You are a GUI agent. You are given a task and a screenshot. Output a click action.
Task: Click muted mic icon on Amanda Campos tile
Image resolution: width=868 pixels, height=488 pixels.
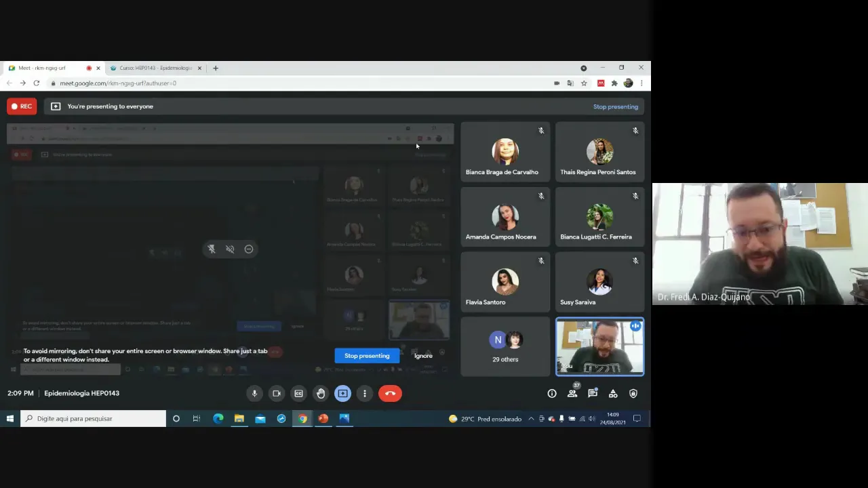(541, 196)
